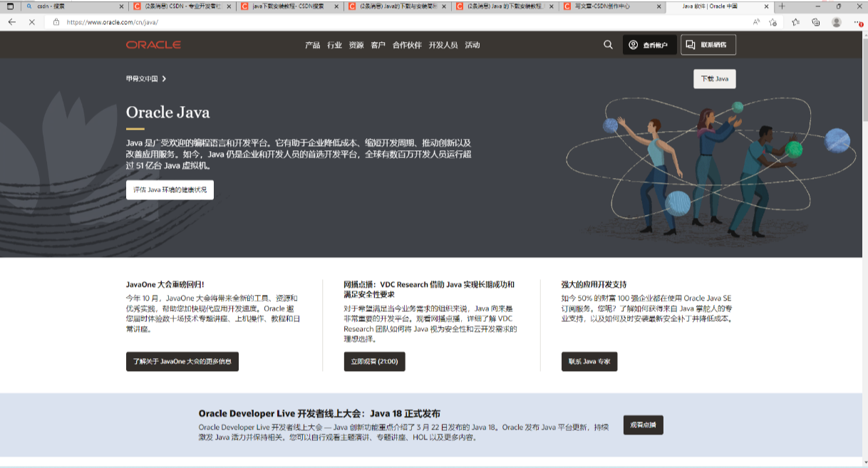The image size is (868, 468).
Task: Click the 联系销售 button
Action: (x=708, y=45)
